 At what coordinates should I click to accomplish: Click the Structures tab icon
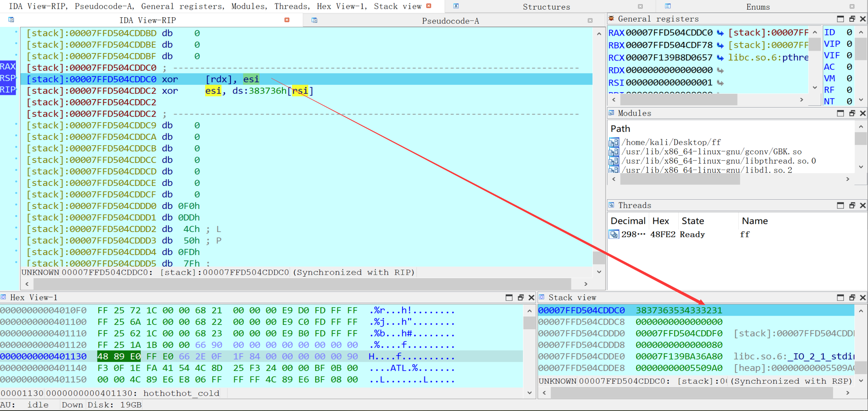point(456,6)
